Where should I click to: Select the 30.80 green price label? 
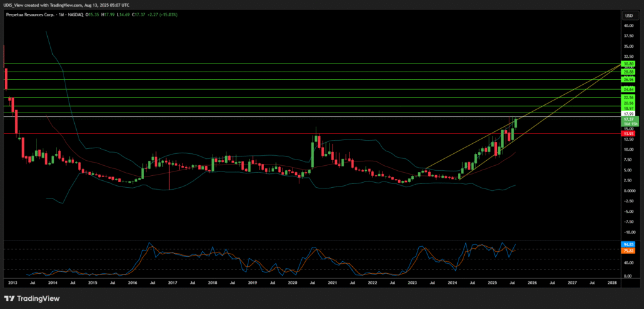[628, 64]
